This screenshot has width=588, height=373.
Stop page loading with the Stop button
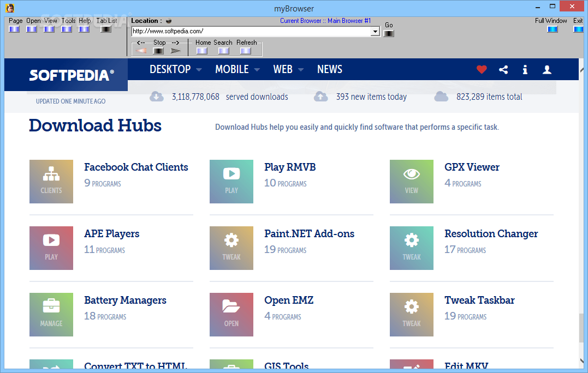(x=158, y=51)
